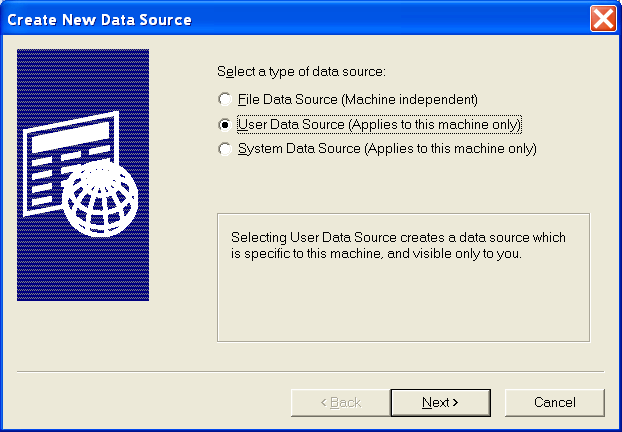622x432 pixels.
Task: Click the white globe icon in the wizard graphic
Action: [x=100, y=198]
